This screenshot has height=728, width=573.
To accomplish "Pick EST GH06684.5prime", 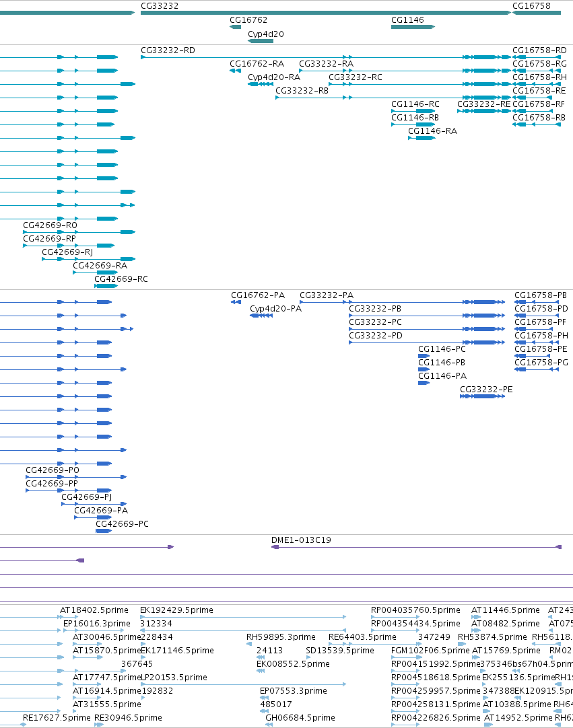I will [x=300, y=719].
